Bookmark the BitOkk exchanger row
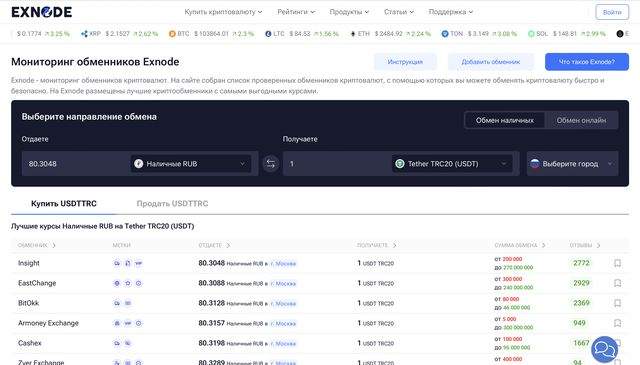 click(618, 303)
